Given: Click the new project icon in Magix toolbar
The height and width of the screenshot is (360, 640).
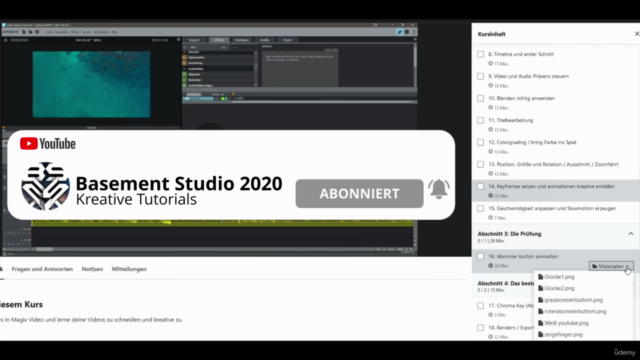Looking at the screenshot, I should [x=24, y=32].
